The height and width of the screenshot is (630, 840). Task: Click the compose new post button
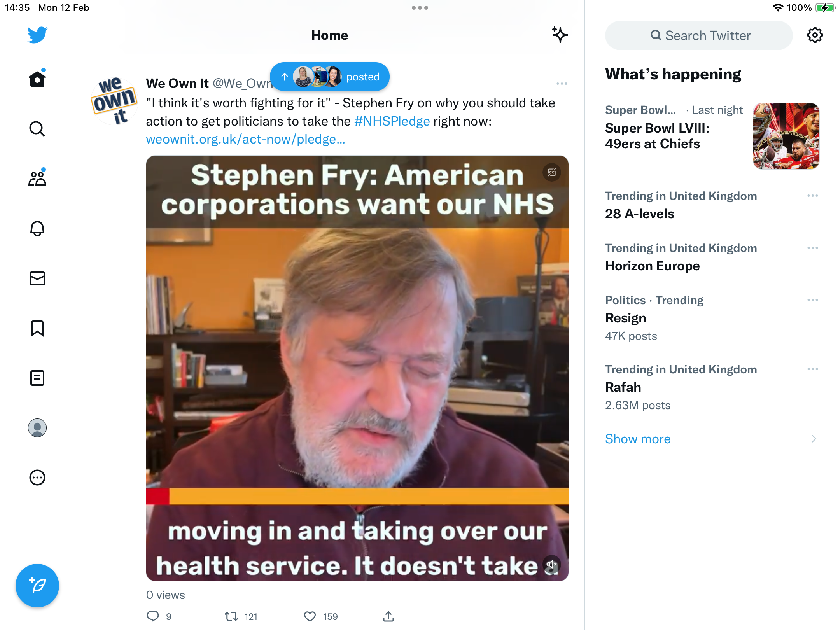point(37,586)
